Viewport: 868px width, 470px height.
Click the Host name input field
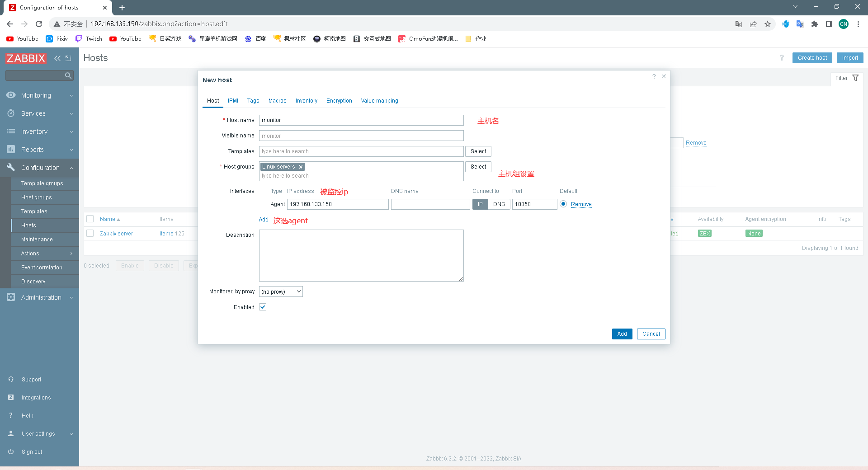pos(361,120)
